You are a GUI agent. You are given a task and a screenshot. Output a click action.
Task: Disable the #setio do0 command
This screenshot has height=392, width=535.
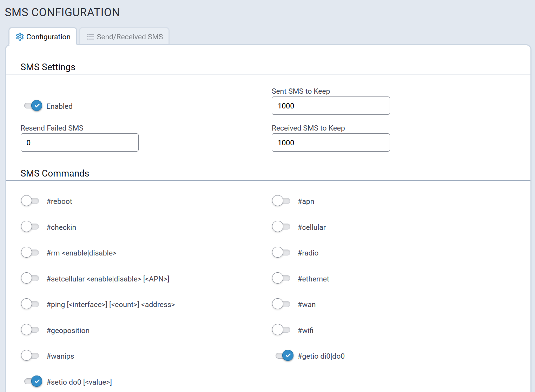pos(33,381)
